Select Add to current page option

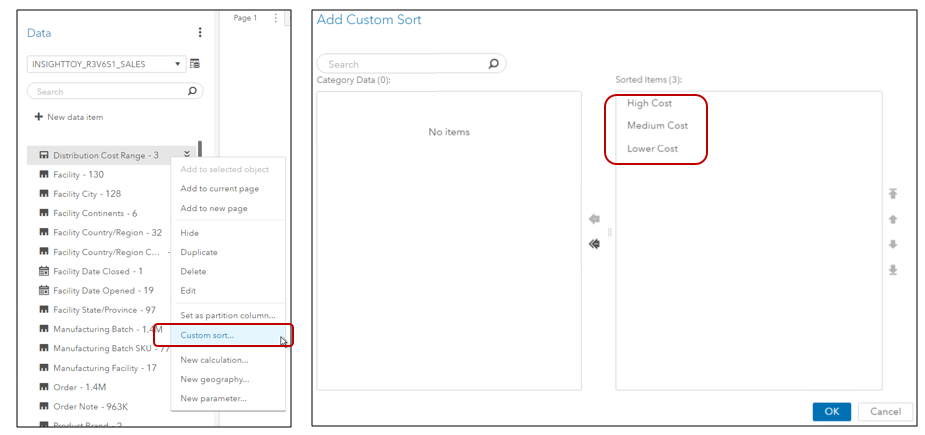[219, 189]
